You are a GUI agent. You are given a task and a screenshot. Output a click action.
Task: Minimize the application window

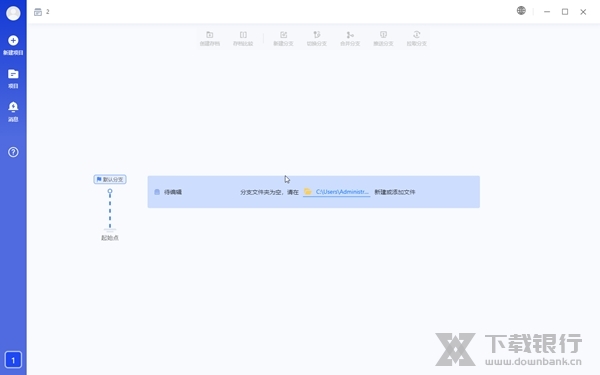pos(547,12)
